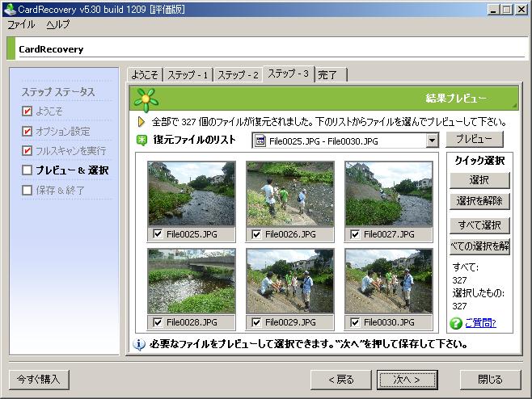Expand the file range dropdown arrow
532x399 pixels.
coord(432,141)
